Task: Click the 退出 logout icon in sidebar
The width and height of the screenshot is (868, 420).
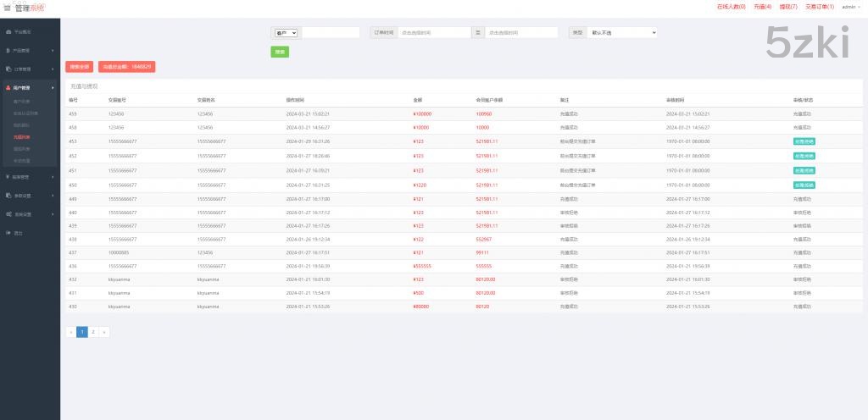Action: coord(8,233)
